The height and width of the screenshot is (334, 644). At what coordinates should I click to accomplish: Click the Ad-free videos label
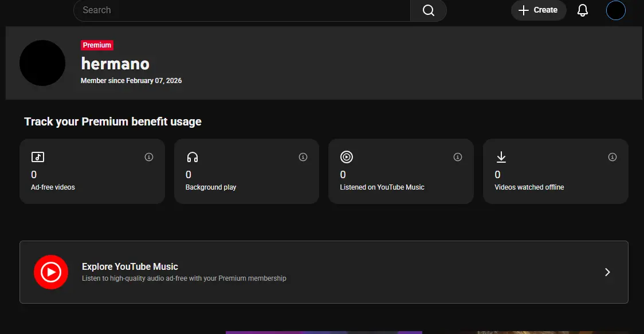(x=53, y=187)
